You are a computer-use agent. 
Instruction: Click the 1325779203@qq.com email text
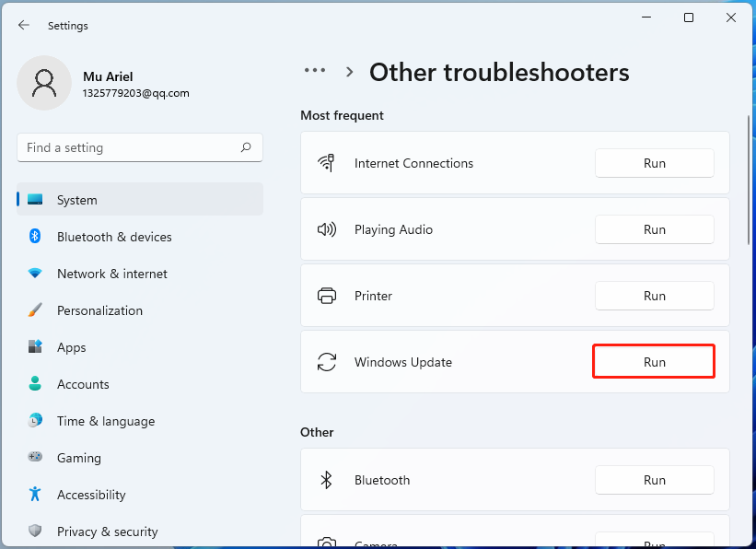click(135, 93)
